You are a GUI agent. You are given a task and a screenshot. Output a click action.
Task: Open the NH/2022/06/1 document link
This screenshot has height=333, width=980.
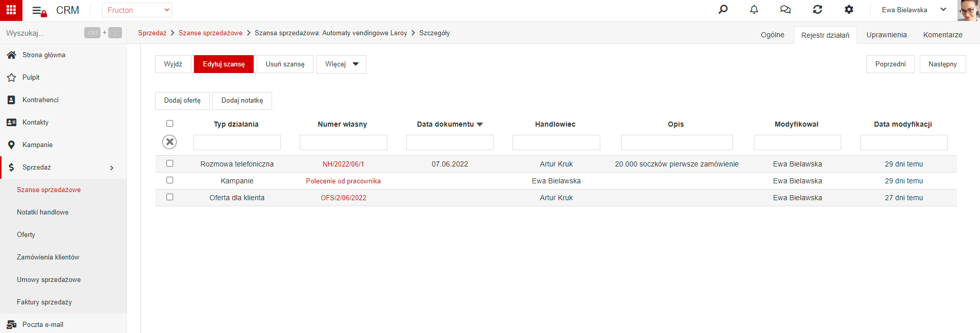(x=344, y=164)
